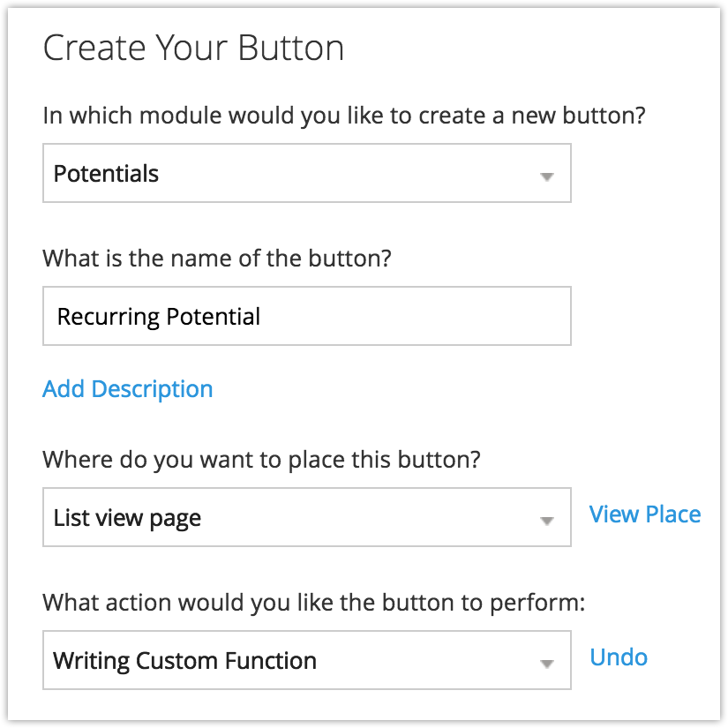728x728 pixels.
Task: Click the 'What is the name' label
Action: (x=217, y=259)
